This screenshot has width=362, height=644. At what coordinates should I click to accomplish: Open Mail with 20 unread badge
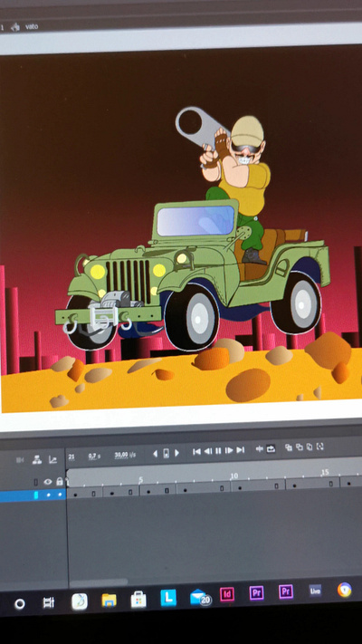point(200,598)
